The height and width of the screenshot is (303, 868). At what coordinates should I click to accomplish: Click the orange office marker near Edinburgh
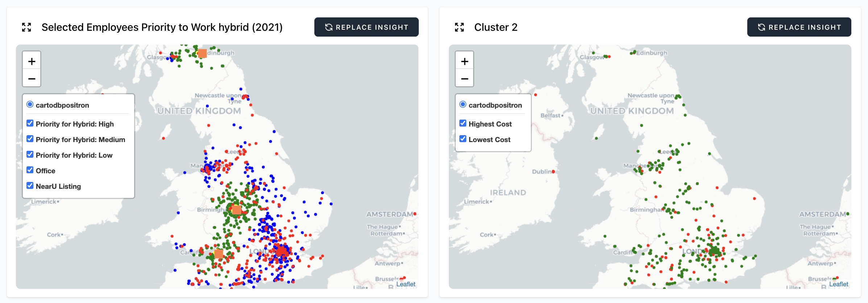(202, 53)
